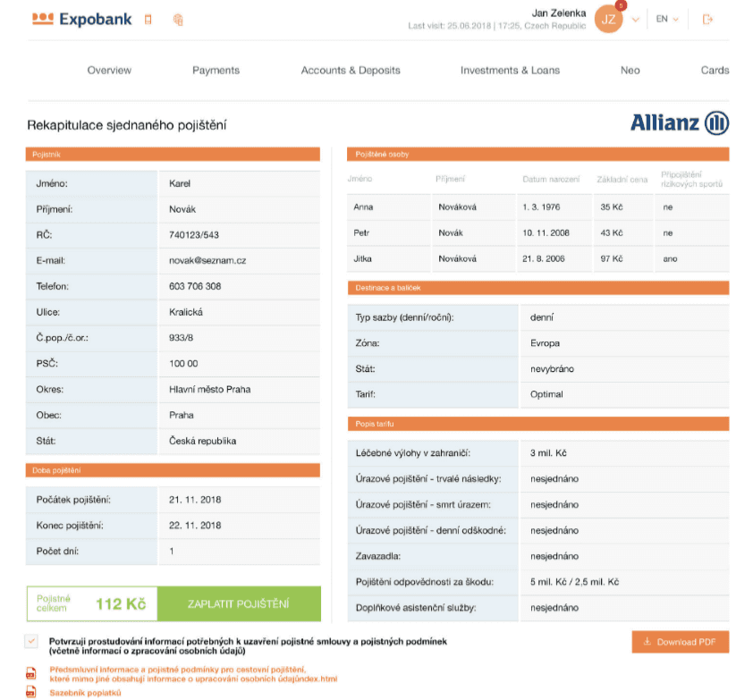Click the fingerprint icon in the header
The image size is (753, 700).
click(x=178, y=20)
